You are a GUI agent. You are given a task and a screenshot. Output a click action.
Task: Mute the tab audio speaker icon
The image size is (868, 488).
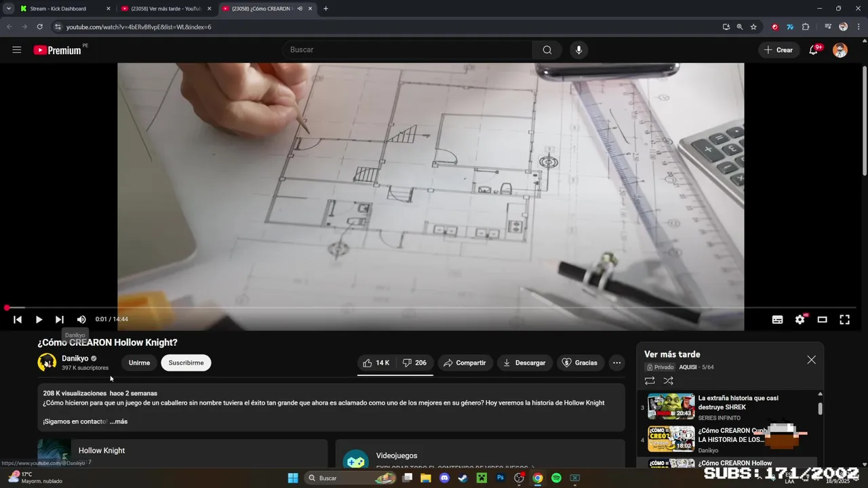[x=300, y=9]
